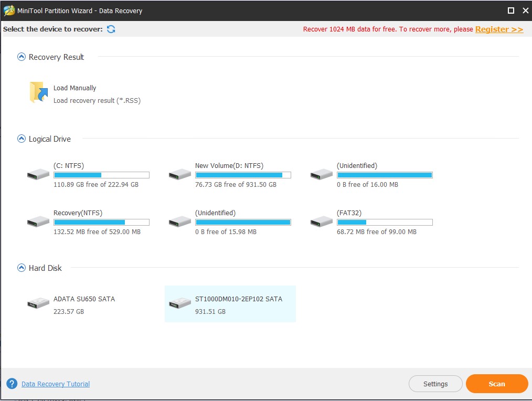Click '68.72 MB free of 99.00 MB'
Viewport: 532px width, 401px height.
pyautogui.click(x=377, y=231)
